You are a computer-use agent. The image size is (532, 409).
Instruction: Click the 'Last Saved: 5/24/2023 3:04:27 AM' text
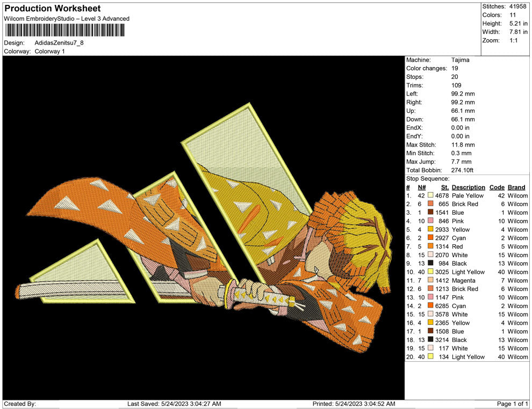click(174, 404)
